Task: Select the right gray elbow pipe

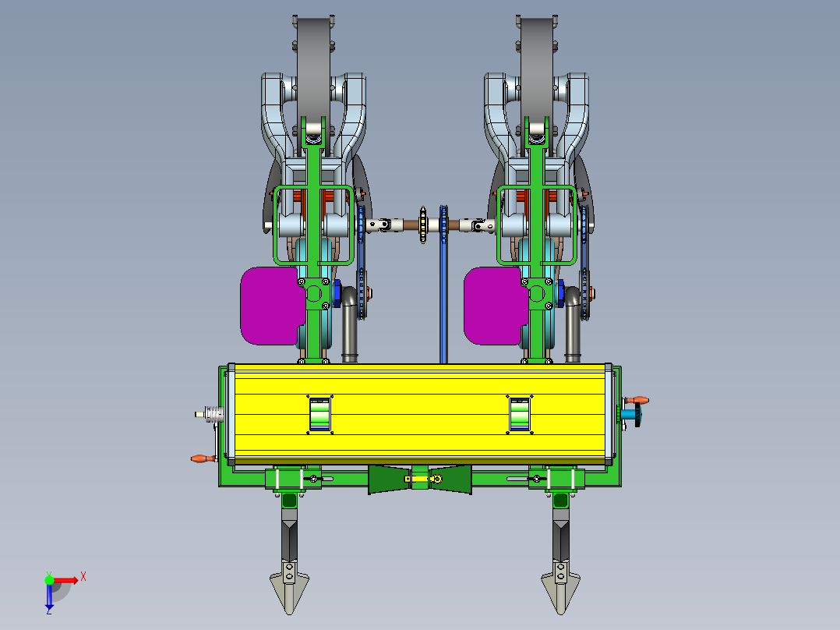Action: tap(573, 324)
